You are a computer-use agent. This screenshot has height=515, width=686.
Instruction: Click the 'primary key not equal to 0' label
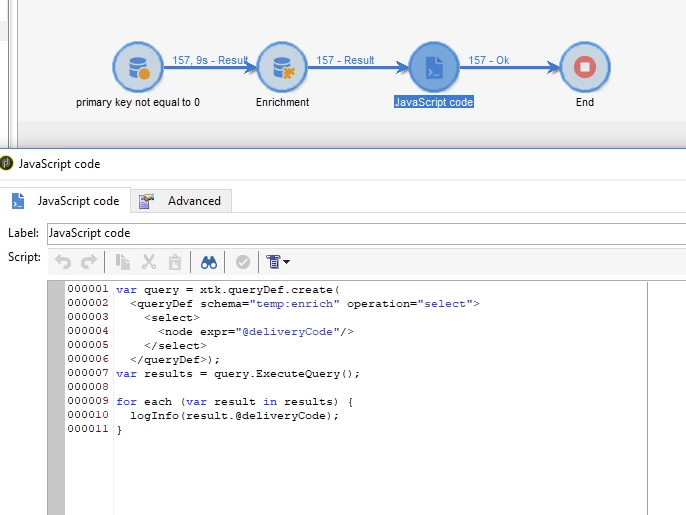coord(138,102)
